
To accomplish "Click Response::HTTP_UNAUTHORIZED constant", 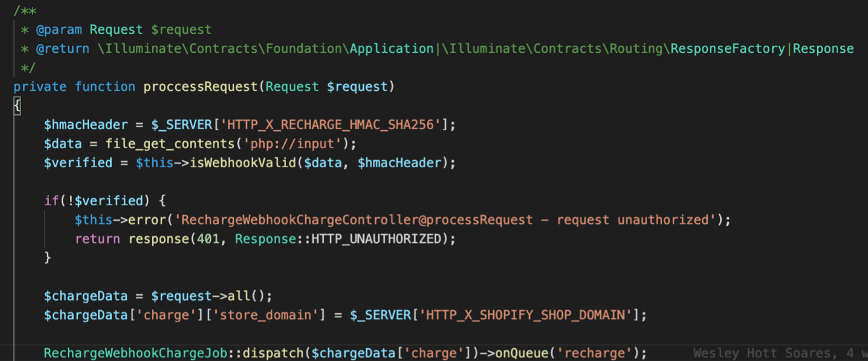I will (x=338, y=239).
